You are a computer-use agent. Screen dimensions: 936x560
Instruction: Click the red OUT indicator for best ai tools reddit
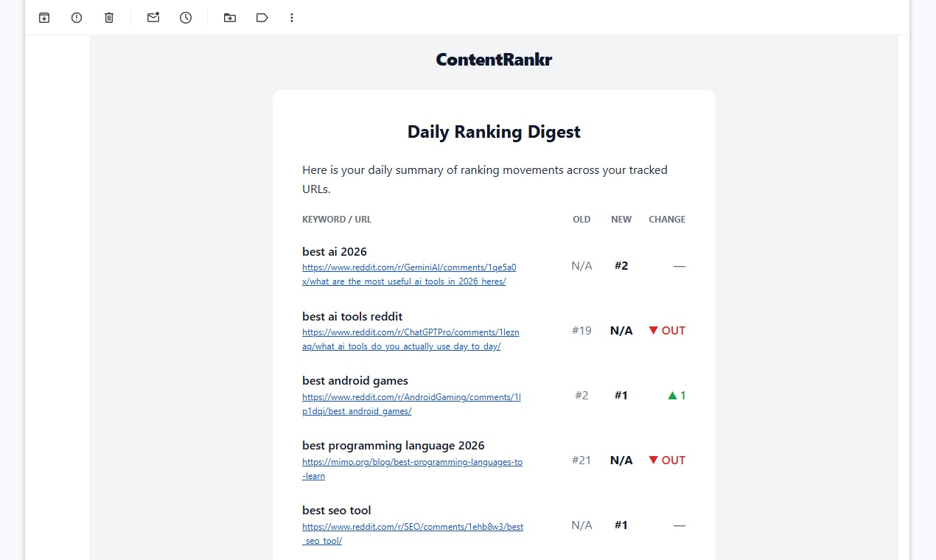(x=666, y=330)
